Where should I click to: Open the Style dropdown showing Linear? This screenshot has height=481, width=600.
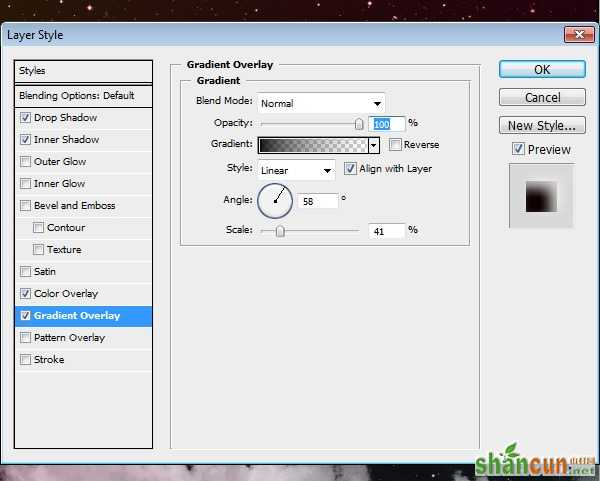(296, 170)
